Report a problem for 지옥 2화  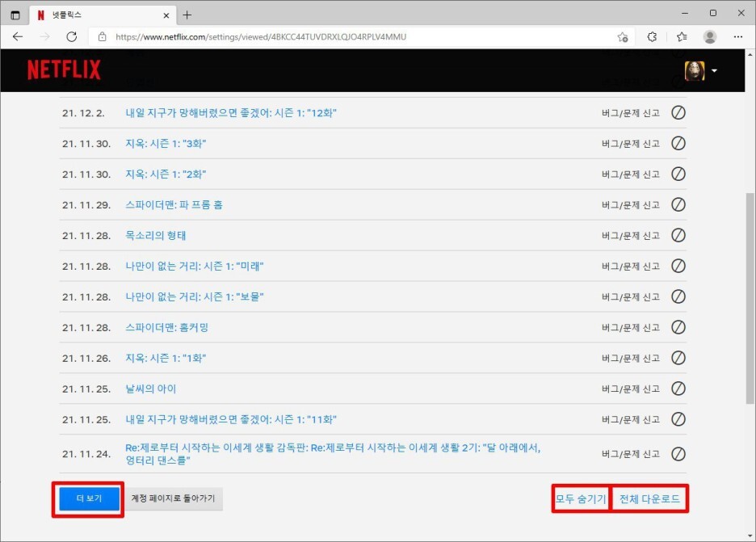631,174
